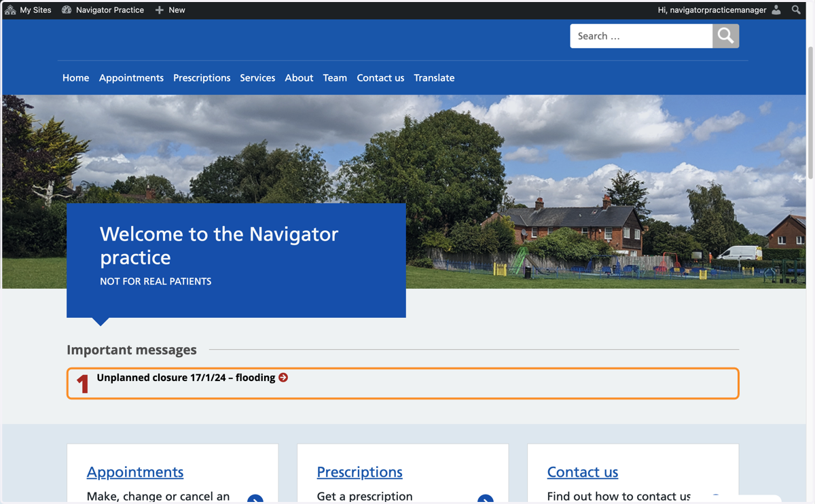The image size is (815, 504).
Task: Click the Important messages heading
Action: 132,350
